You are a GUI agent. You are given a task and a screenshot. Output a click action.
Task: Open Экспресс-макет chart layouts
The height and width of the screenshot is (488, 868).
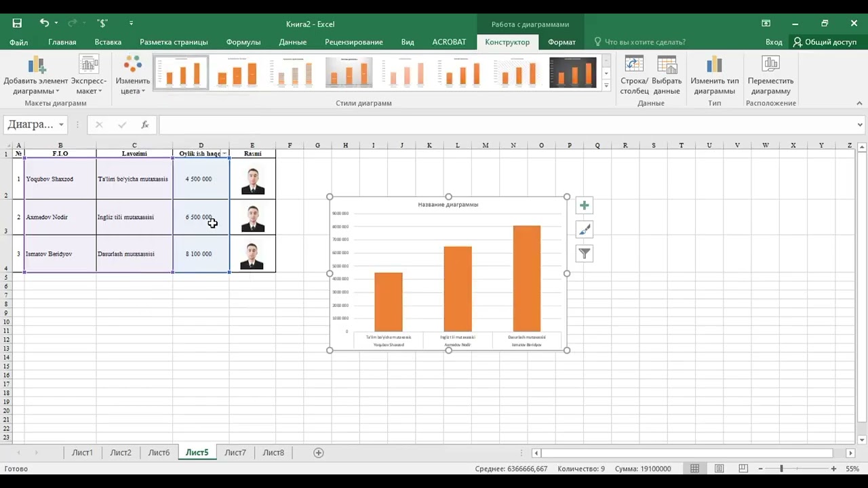click(89, 75)
